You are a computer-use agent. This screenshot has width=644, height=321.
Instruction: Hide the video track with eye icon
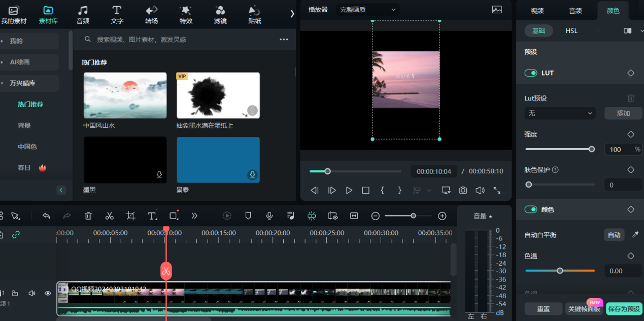click(48, 293)
